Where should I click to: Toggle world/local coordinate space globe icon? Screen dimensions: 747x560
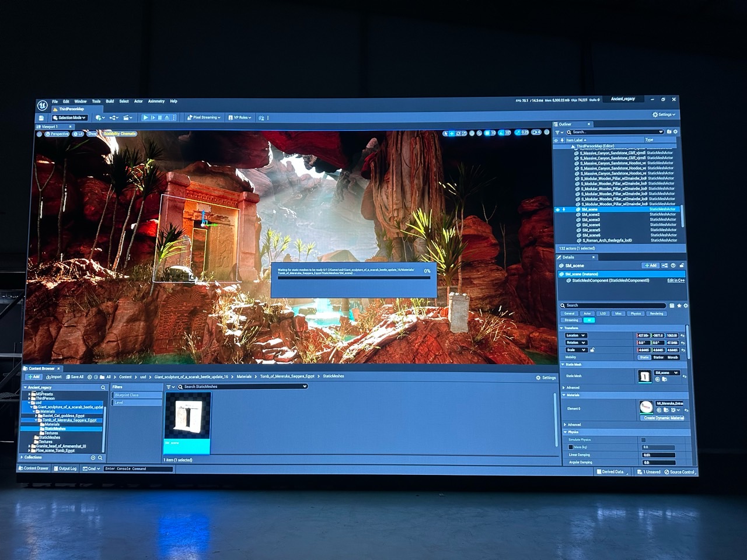472,133
